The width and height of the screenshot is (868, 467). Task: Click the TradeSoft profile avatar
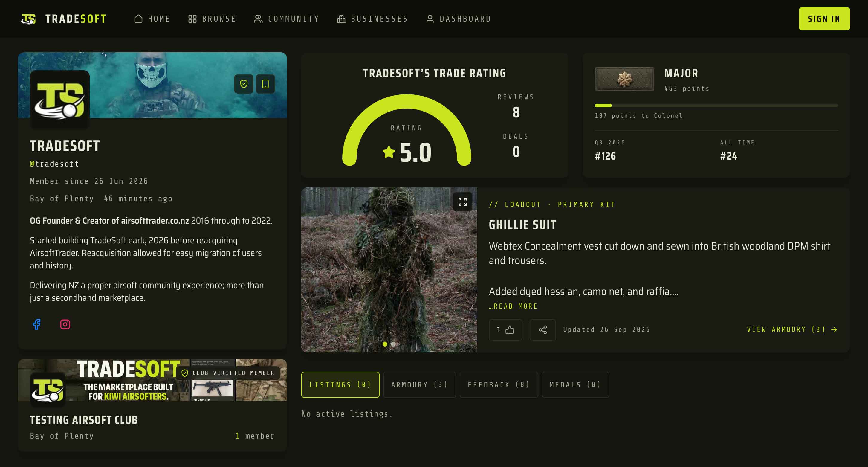60,100
